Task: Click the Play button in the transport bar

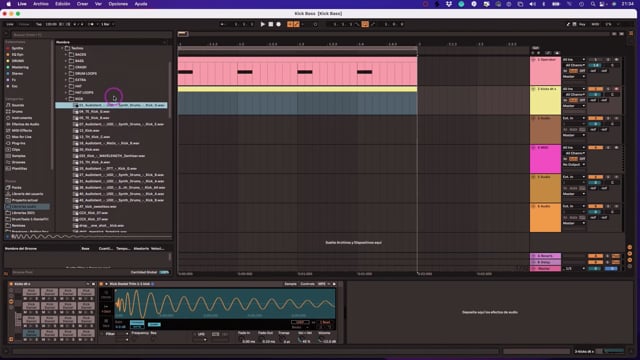Action: 262,24
